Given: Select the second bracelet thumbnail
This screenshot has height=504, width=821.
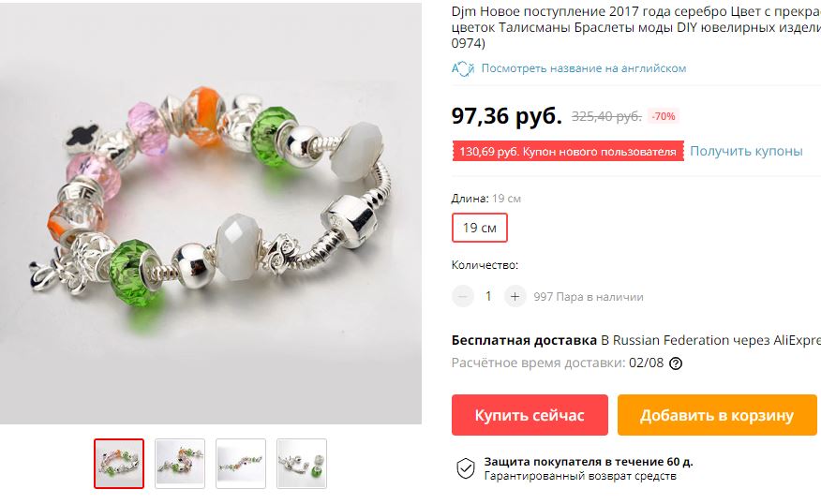Looking at the screenshot, I should [180, 464].
